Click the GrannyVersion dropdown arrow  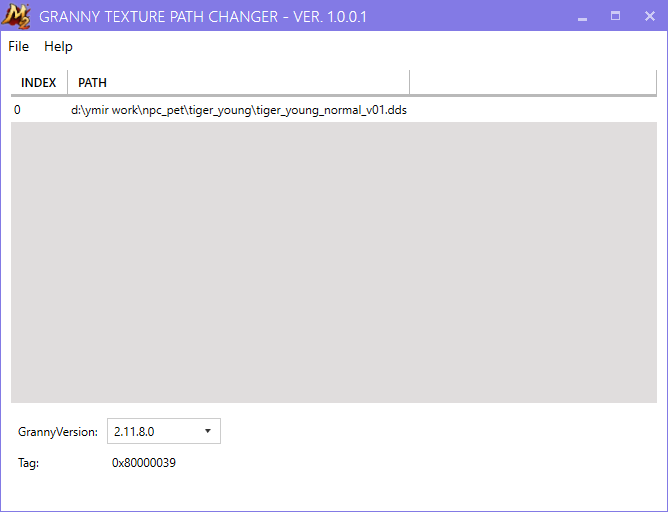tap(207, 431)
